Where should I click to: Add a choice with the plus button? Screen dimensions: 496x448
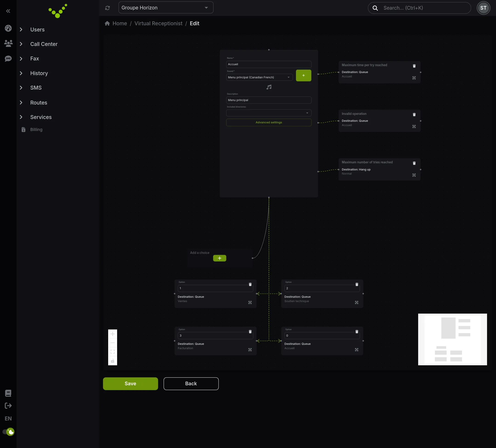[x=220, y=258]
